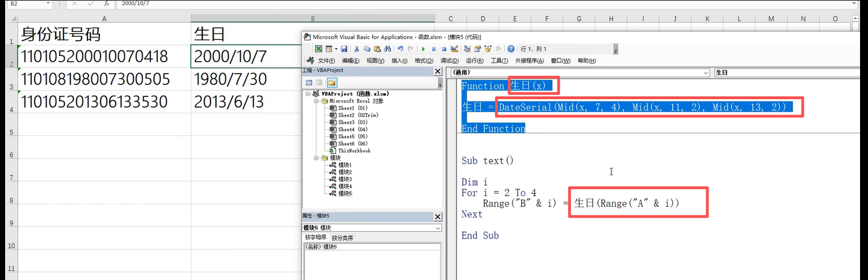Open the 插入(I) menu

(399, 61)
